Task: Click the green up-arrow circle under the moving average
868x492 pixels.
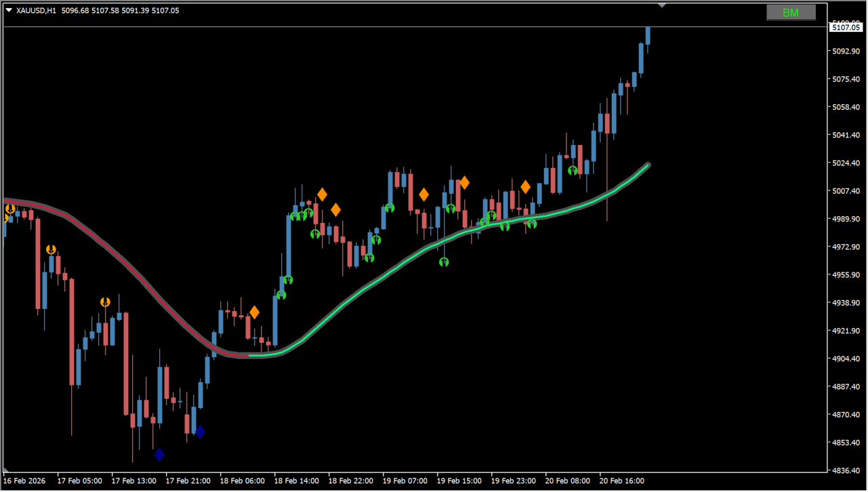Action: pos(444,262)
